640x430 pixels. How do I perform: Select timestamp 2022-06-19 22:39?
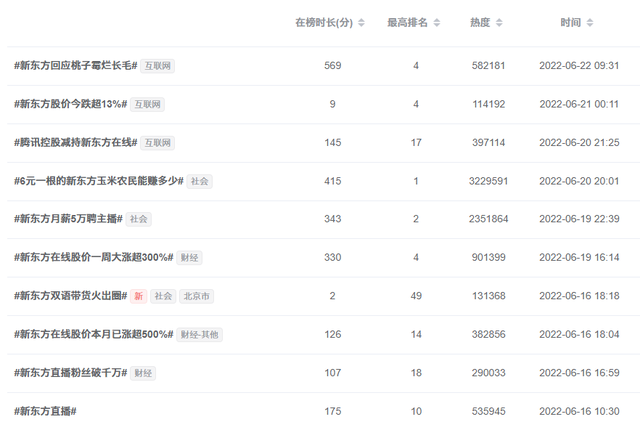point(579,219)
